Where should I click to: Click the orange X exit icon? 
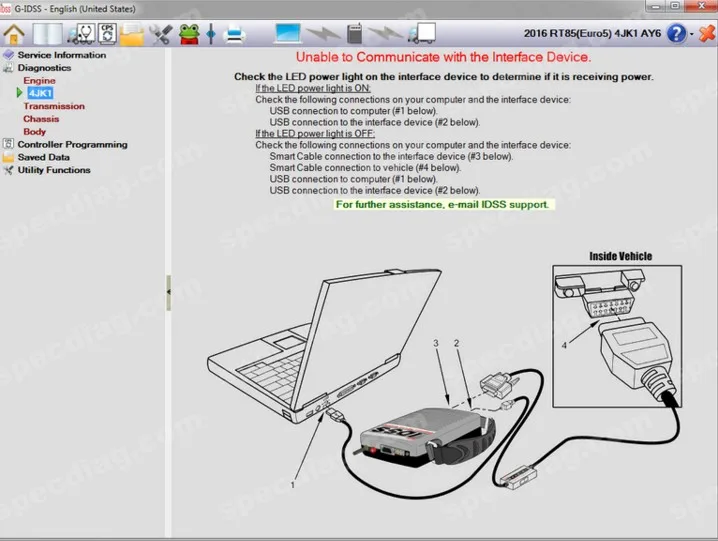(707, 33)
